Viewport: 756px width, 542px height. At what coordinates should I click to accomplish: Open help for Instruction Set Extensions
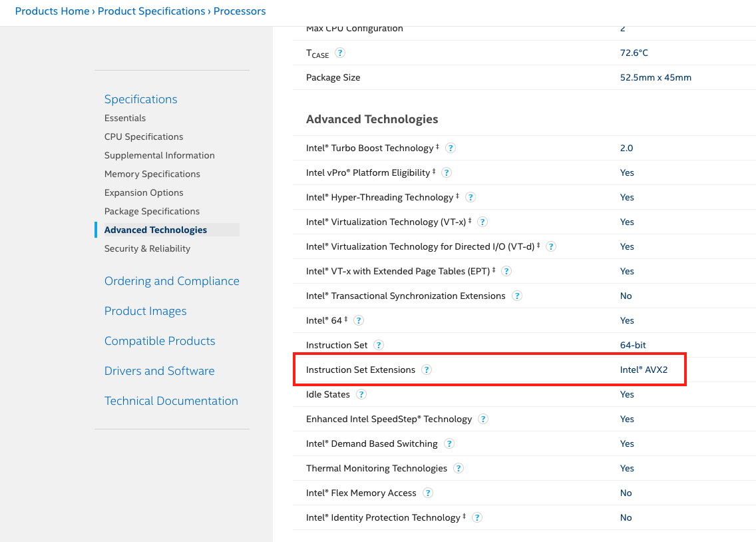point(427,370)
